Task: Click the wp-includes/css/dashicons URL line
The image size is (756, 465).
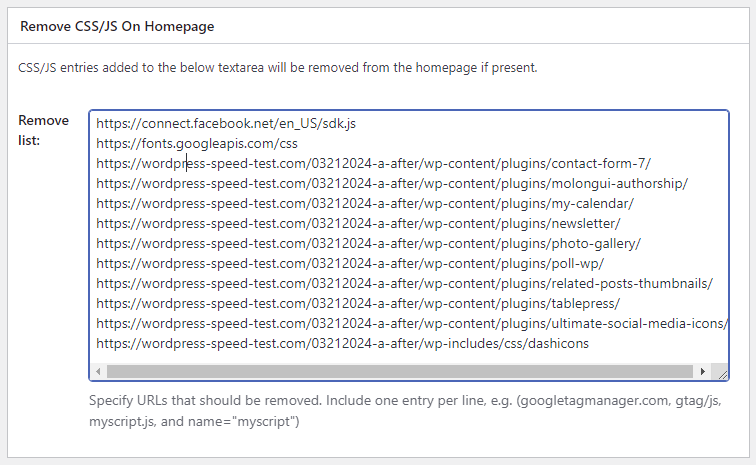Action: (x=342, y=344)
